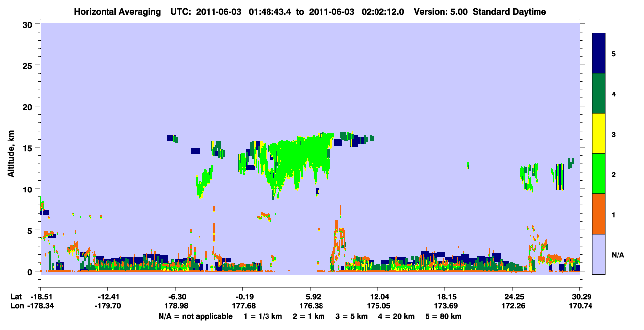This screenshot has width=644, height=330.
Task: Click the start time '01:48:43.4' in the title
Action: 270,12
